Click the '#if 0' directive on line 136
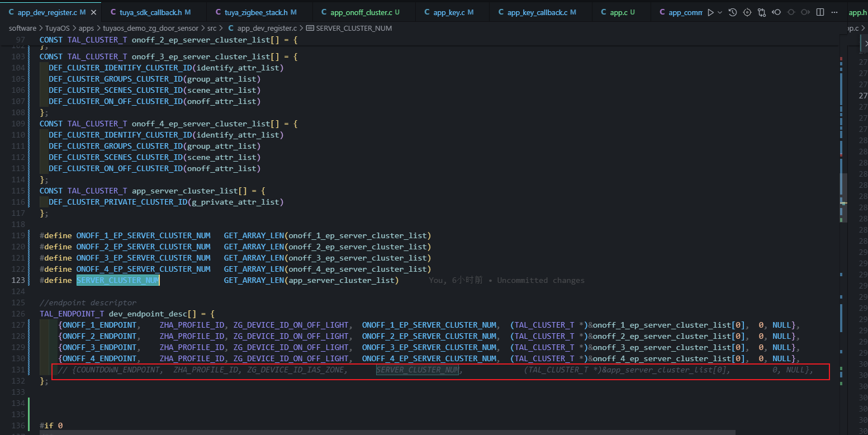Screen dimensions: 868x435 click(51, 425)
